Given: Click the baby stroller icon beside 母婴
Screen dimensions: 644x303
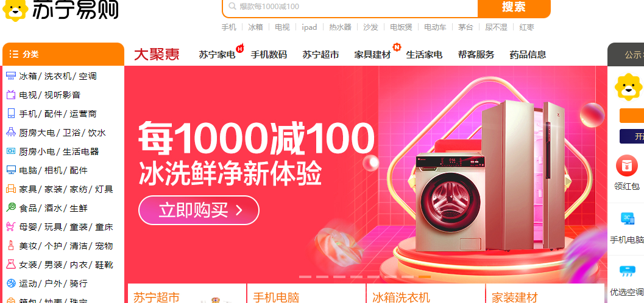Looking at the screenshot, I should point(11,227).
